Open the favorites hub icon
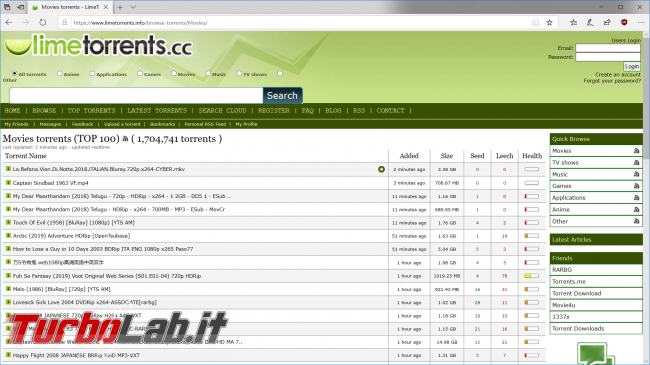 [574, 22]
